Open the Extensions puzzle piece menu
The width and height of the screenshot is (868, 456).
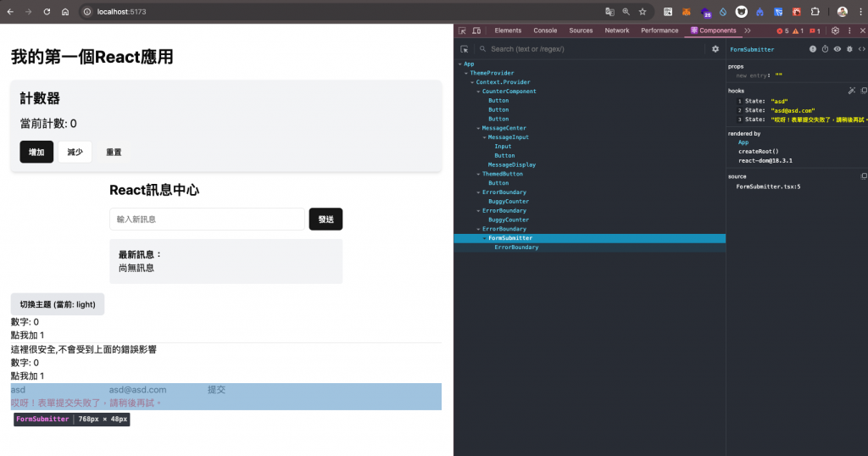pos(815,12)
